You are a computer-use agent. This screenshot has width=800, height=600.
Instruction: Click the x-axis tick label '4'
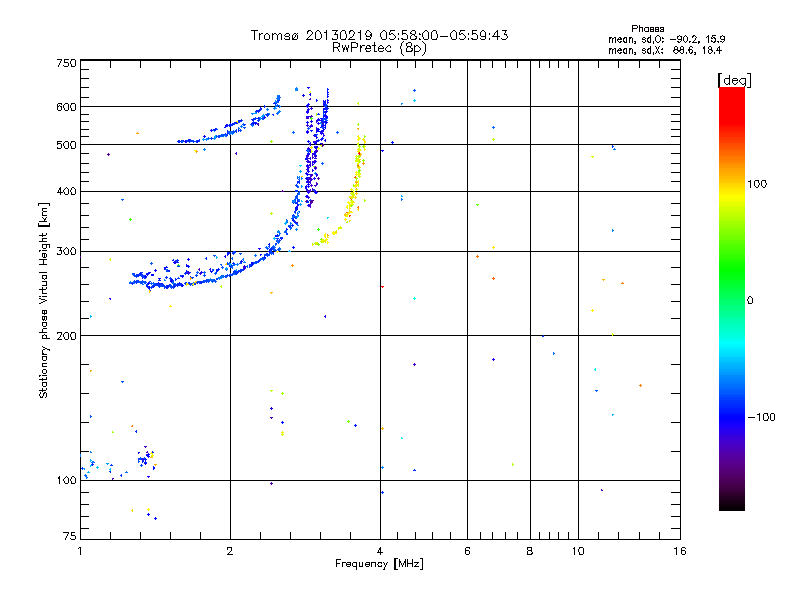tap(380, 551)
